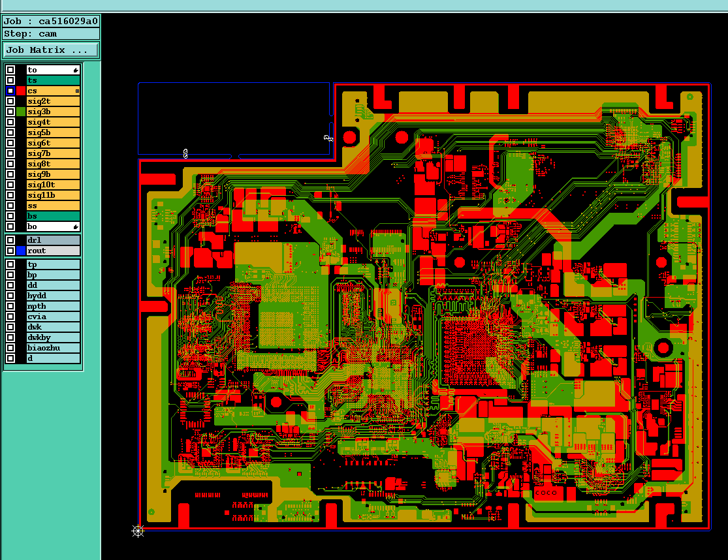Select the 'dwk' layer name
728x560 pixels.
point(54,327)
